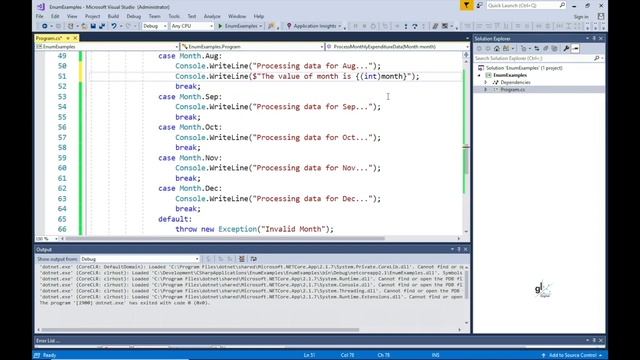Toggle auto hide pin on Solution Explorer
Viewport: 640px width, 360px height.
tap(594, 38)
